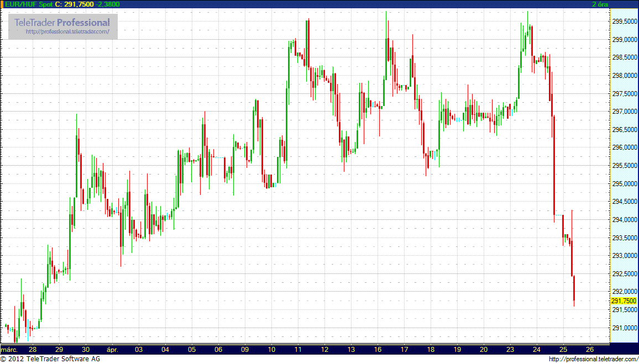Select date label 09 on the time axis
Viewport: 639px width, 364px height.
[245, 350]
